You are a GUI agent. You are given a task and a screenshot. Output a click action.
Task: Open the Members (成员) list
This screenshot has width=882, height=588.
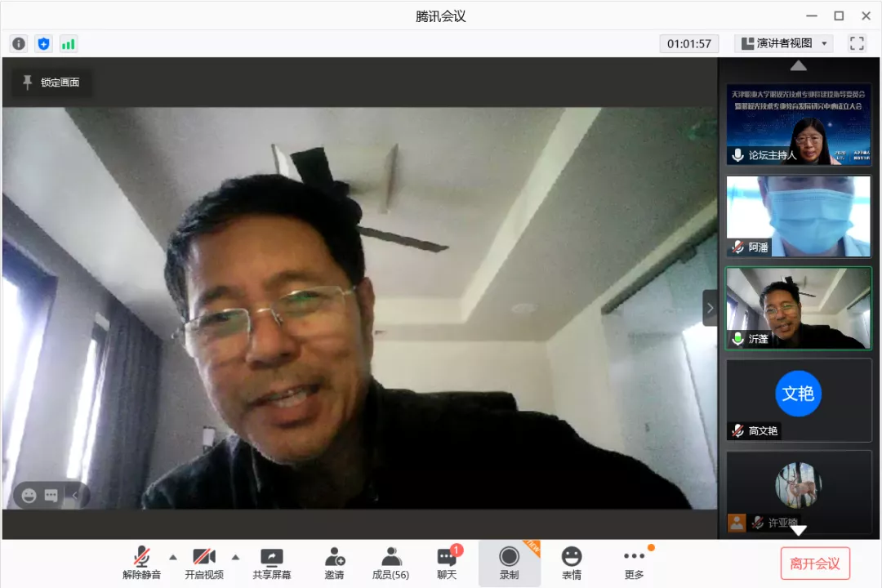click(x=390, y=563)
